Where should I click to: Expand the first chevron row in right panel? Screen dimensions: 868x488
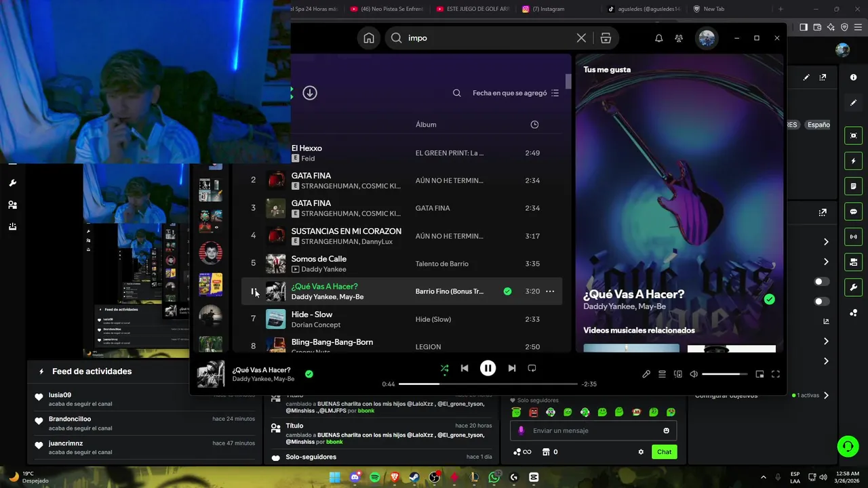826,242
